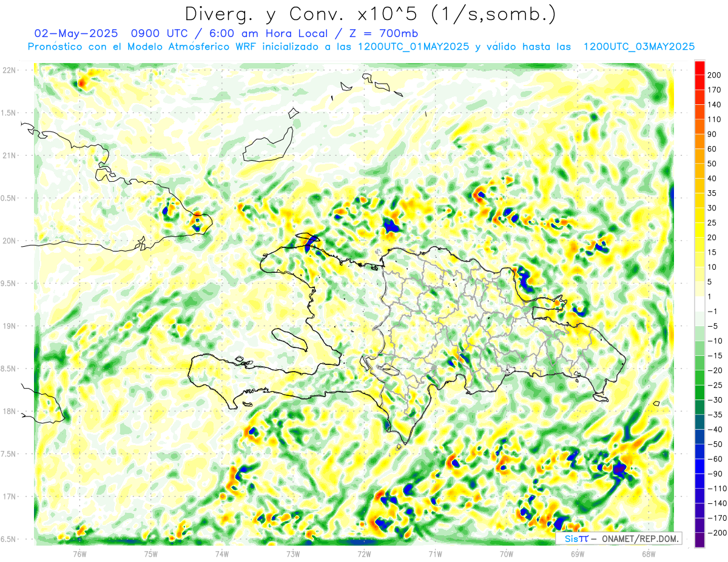The height and width of the screenshot is (562, 728).
Task: Click the positive "200" color scale value
Action: pos(715,75)
